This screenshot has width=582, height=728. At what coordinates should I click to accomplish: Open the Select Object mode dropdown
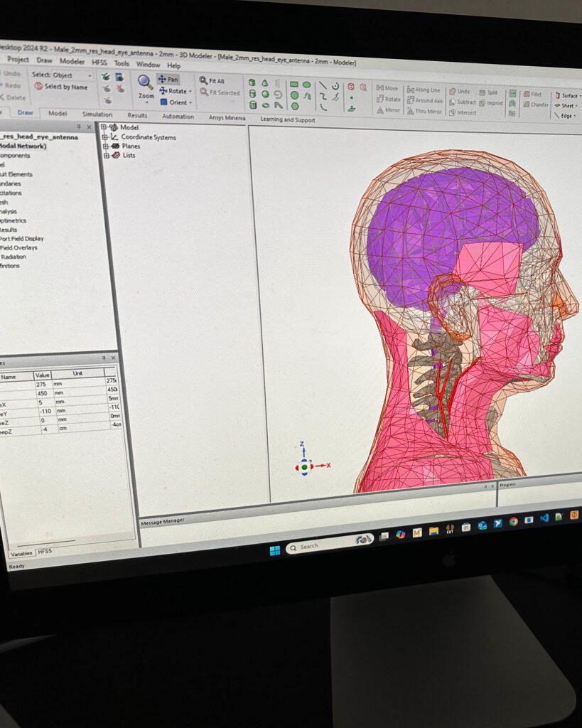pyautogui.click(x=91, y=75)
